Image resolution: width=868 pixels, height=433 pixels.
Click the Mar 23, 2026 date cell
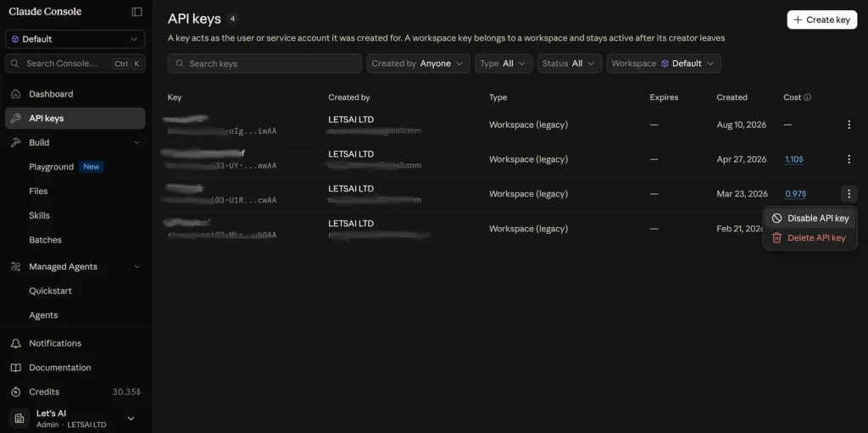pyautogui.click(x=742, y=194)
